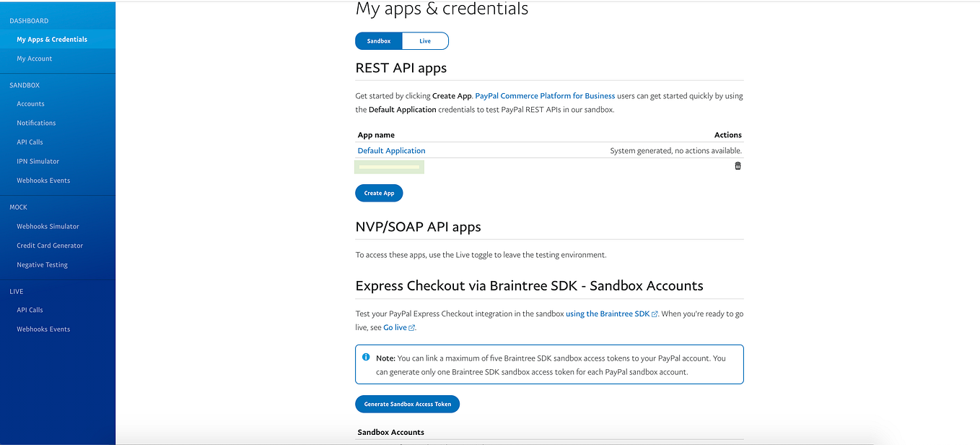The width and height of the screenshot is (980, 445).
Task: Delete the app using the trash icon
Action: (738, 166)
